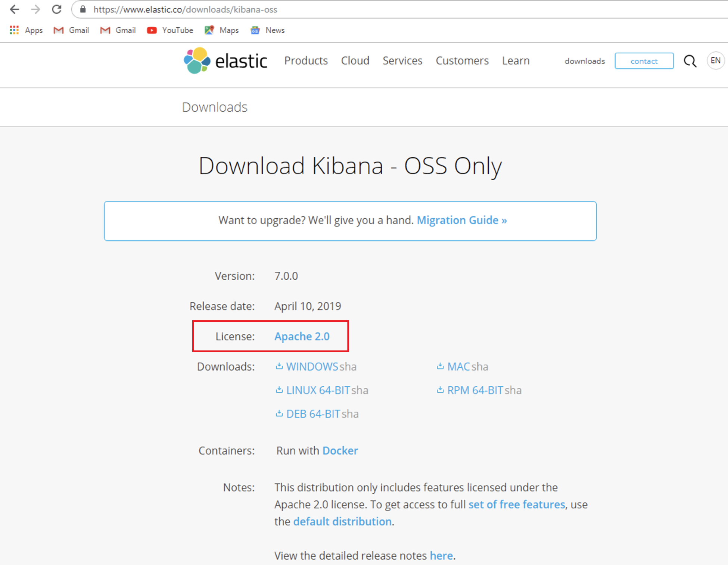The image size is (728, 565).
Task: Open the Maps bookmark
Action: click(x=222, y=30)
